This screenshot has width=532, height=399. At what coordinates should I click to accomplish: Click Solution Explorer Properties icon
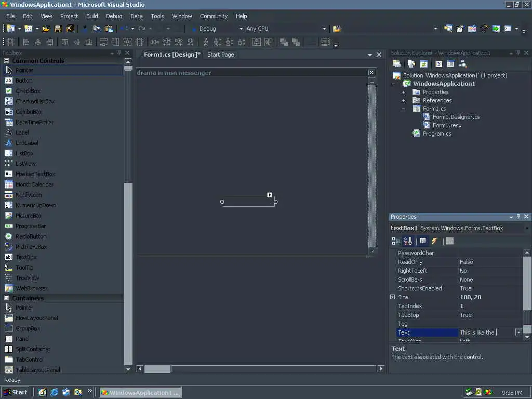coord(396,64)
